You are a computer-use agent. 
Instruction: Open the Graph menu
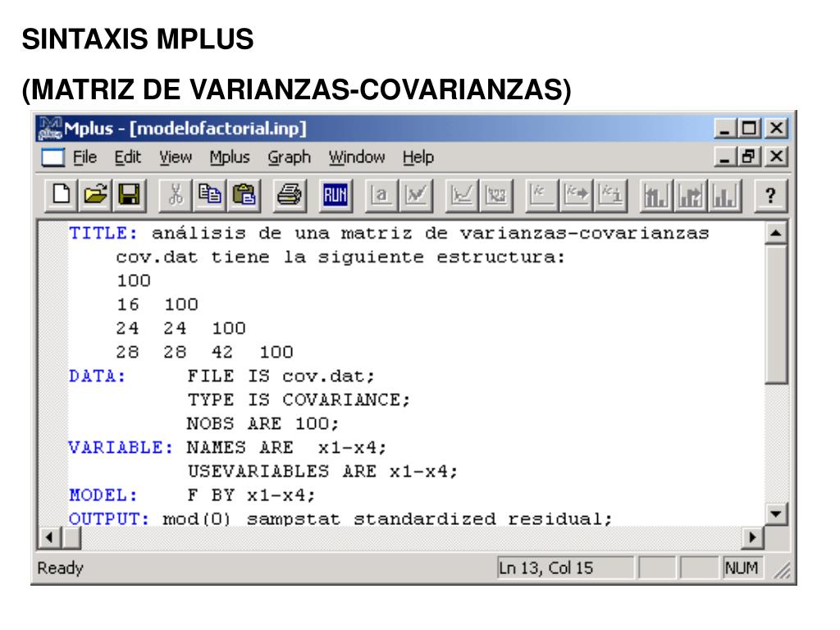tap(290, 157)
